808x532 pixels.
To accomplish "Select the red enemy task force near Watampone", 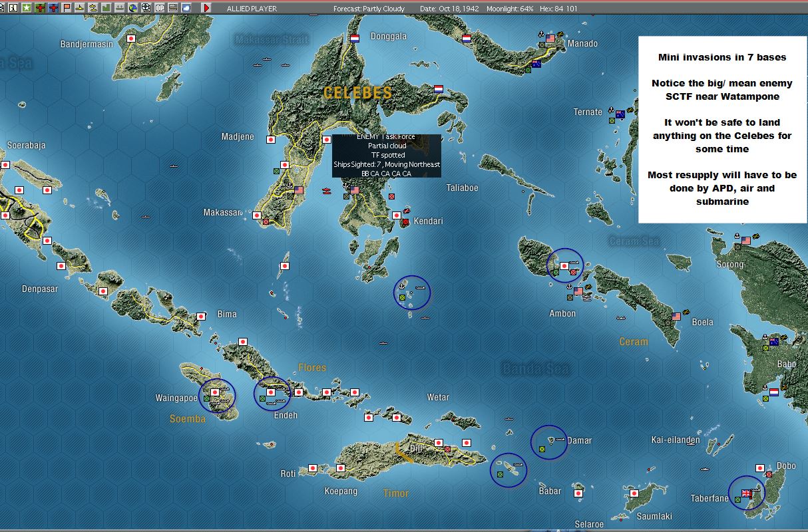I will [327, 192].
